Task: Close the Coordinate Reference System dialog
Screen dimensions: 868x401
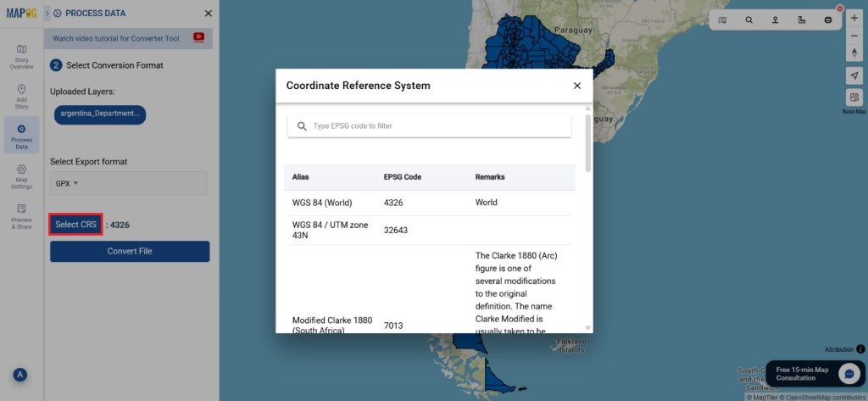Action: 577,86
